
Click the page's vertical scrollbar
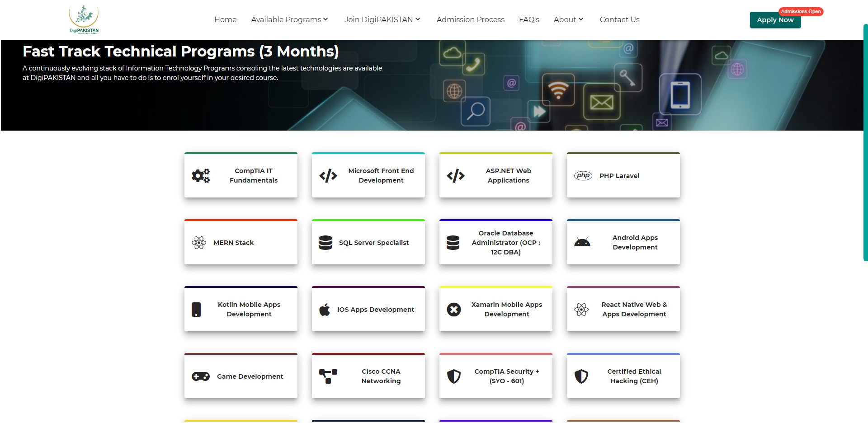point(865,142)
